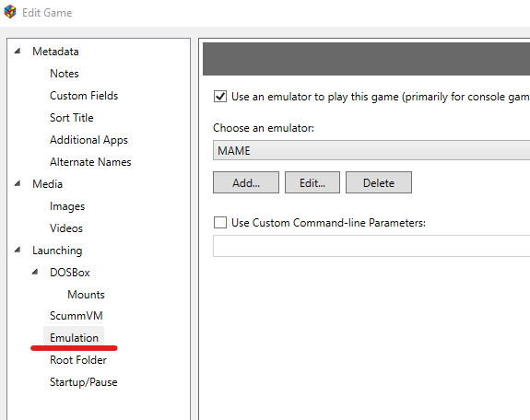The height and width of the screenshot is (420, 530).
Task: Collapse the DOSBox subtree arrow
Action: click(x=35, y=272)
